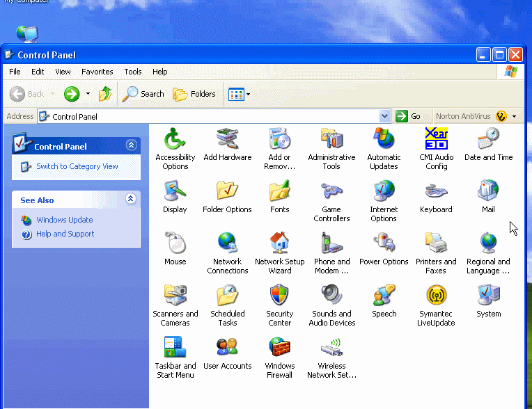
Task: Collapse the Control Panel sidebar section
Action: point(131,145)
